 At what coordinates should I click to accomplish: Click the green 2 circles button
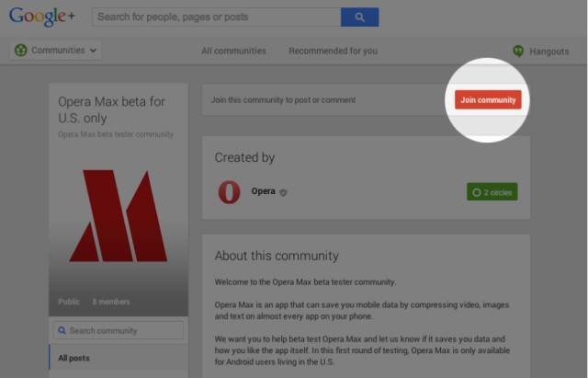coord(492,192)
